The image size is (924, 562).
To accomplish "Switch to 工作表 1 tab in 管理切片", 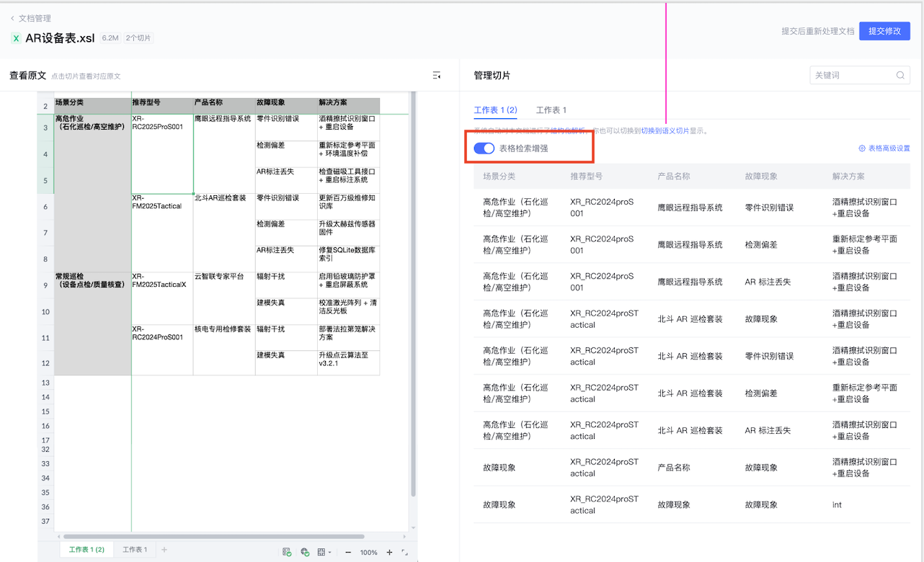I will click(551, 110).
